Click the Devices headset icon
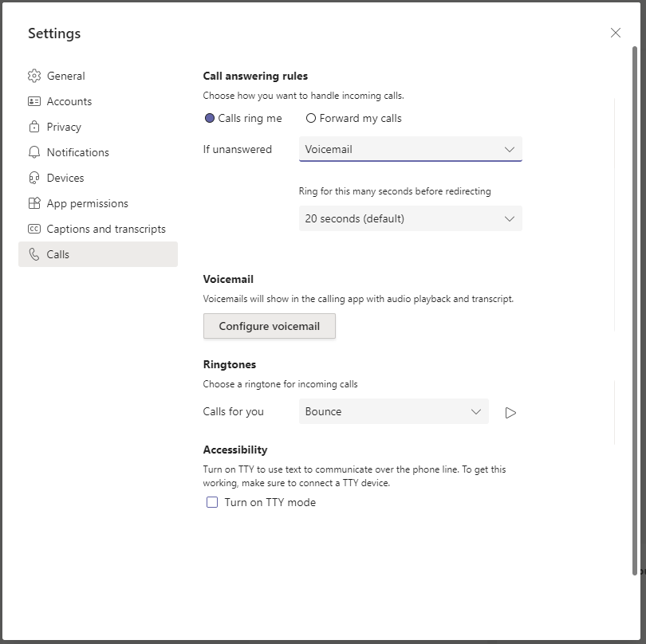Viewport: 646px width, 644px height. (34, 178)
